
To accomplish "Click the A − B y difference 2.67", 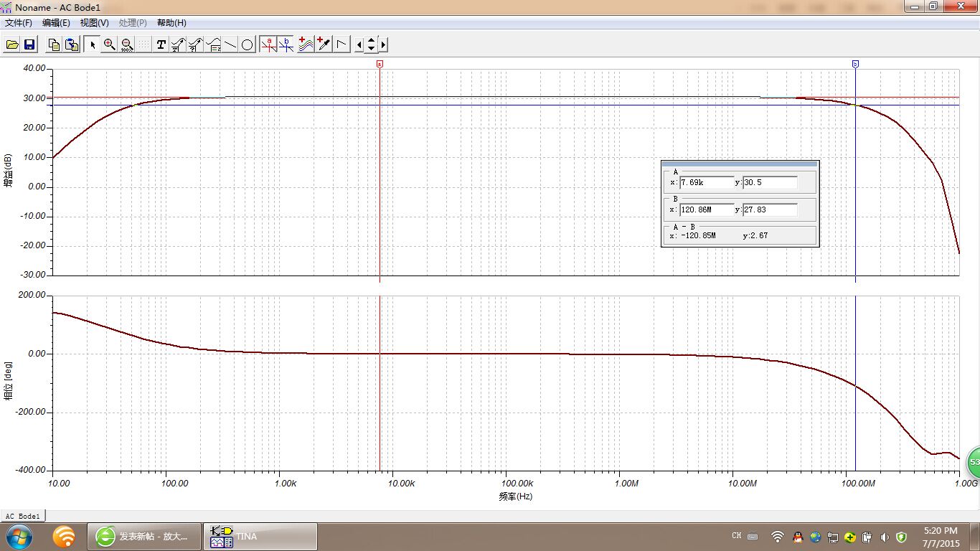I will [760, 235].
